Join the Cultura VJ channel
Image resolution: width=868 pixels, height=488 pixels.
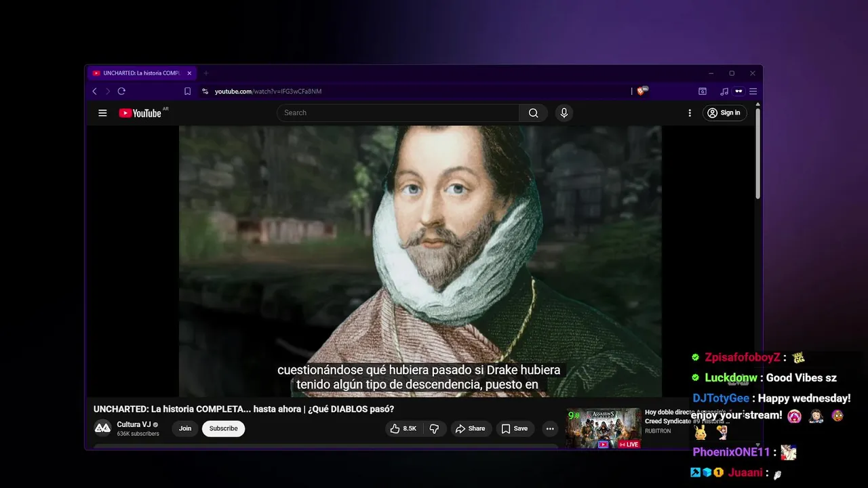click(x=185, y=428)
